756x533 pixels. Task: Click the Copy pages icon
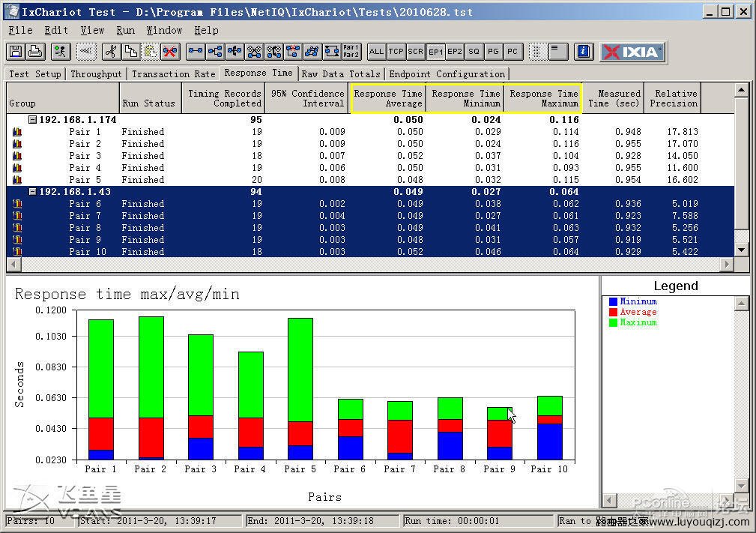pos(130,52)
